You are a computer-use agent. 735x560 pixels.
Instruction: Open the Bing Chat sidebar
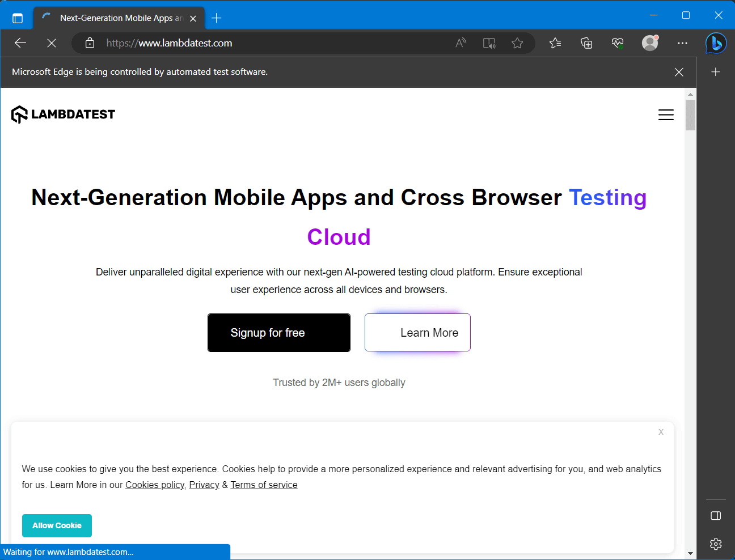(716, 43)
